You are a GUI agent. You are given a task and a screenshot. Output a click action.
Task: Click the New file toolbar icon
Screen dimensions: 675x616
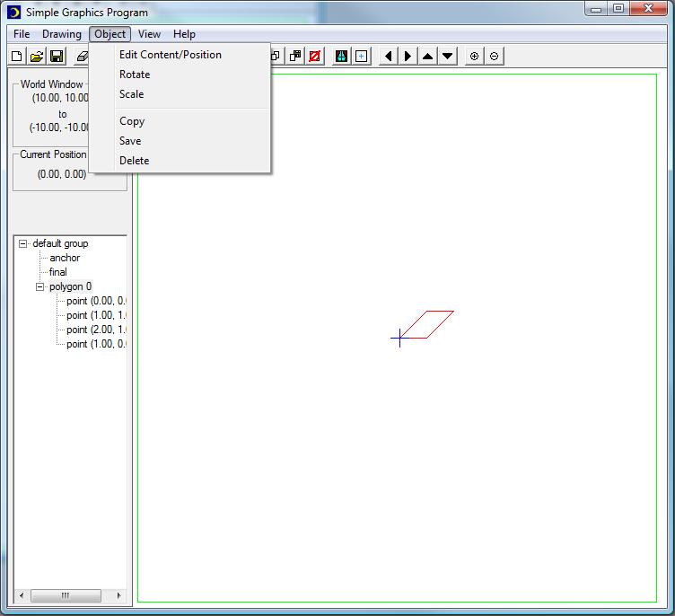tap(17, 56)
